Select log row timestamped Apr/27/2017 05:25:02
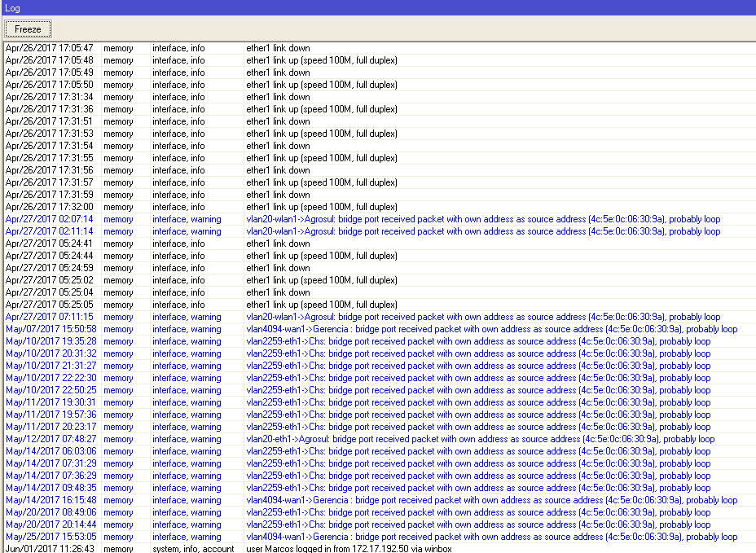Screen dimensions: 756x553 [380, 280]
